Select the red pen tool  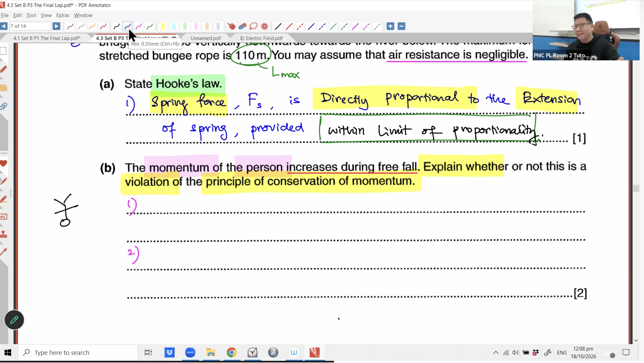tap(103, 26)
